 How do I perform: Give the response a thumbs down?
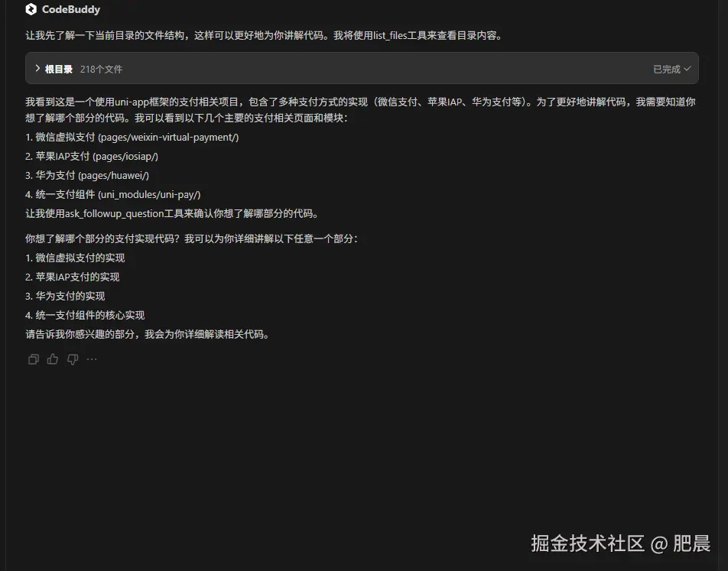[73, 359]
